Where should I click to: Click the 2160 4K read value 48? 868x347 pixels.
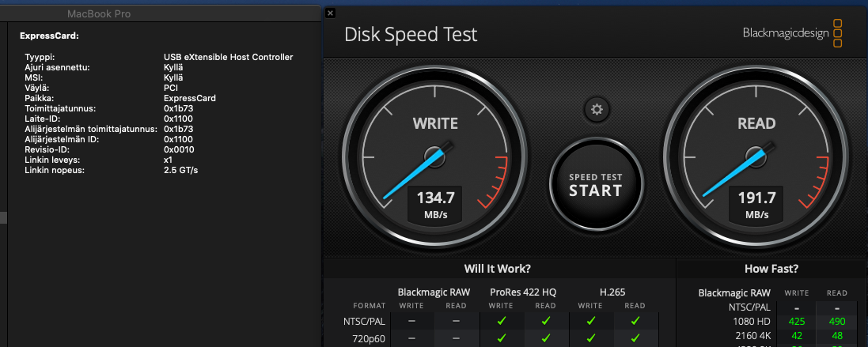coord(836,335)
